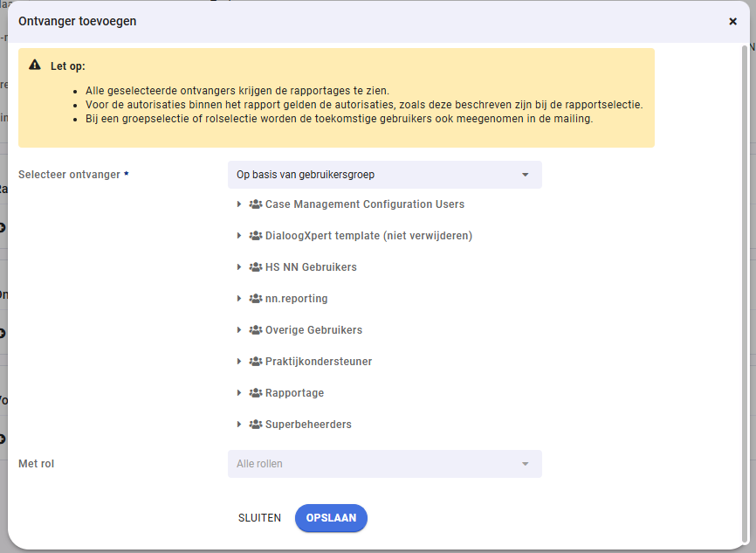756x553 pixels.
Task: Expand the Case Management Configuration Users node
Action: [239, 204]
